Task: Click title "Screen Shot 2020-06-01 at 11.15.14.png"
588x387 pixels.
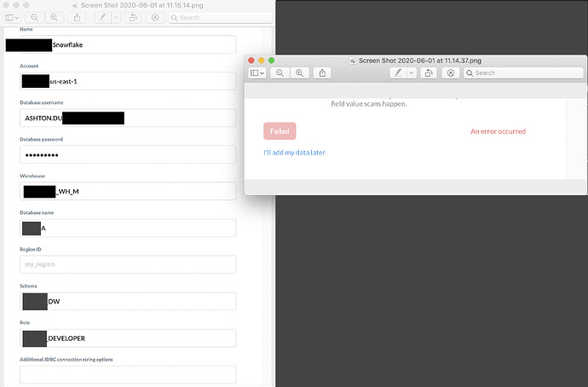Action: pos(142,6)
